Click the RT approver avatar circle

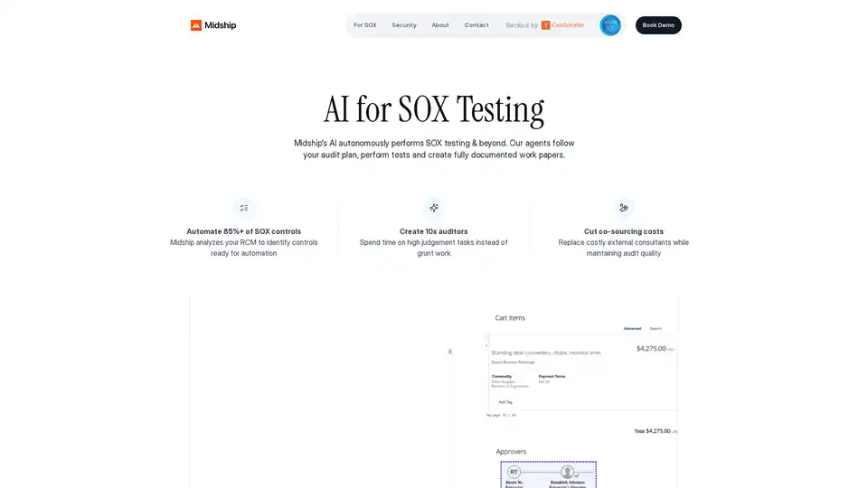tap(514, 472)
